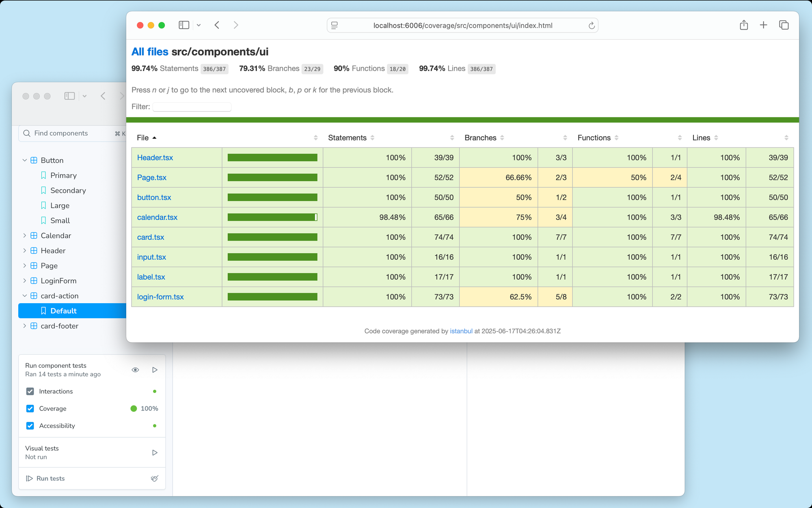Open the Share icon in Safari toolbar
This screenshot has height=508, width=812.
coord(744,25)
